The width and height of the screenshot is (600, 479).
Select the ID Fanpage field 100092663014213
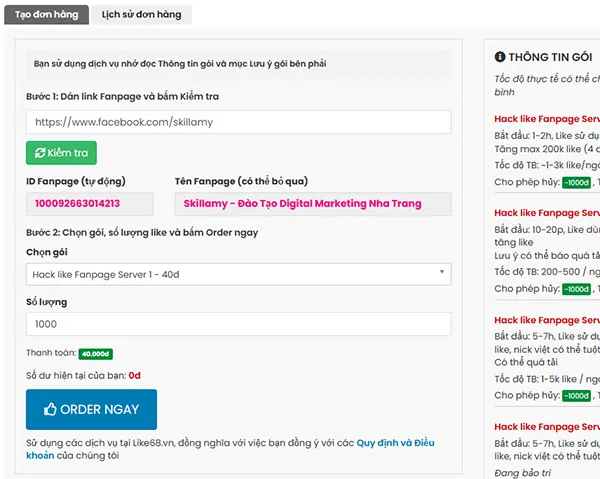tap(90, 204)
